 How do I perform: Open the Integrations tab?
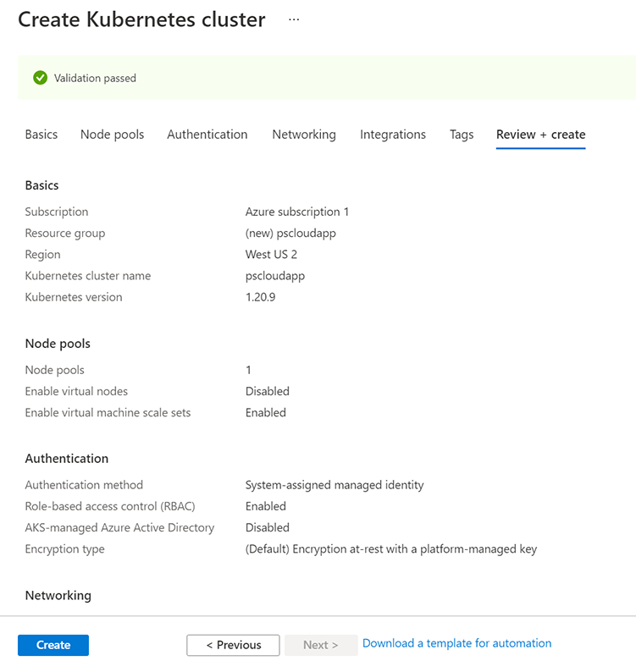pyautogui.click(x=393, y=135)
